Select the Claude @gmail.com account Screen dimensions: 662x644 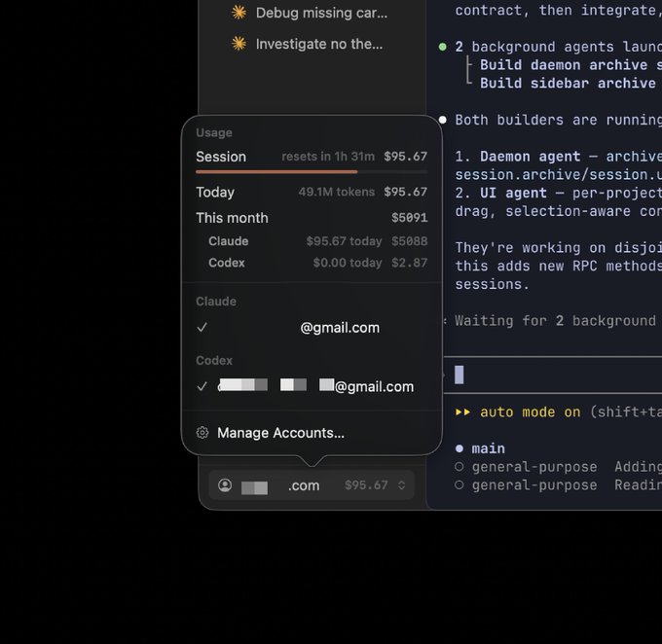point(312,328)
